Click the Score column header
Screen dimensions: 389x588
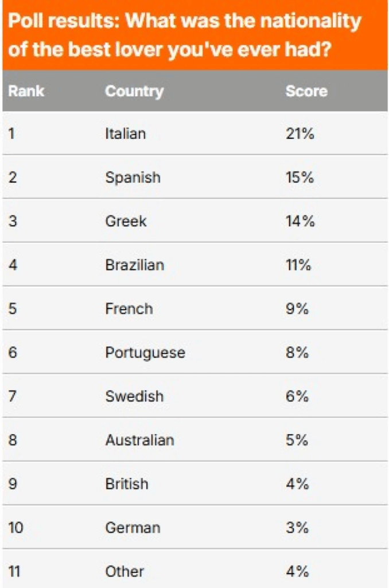[306, 91]
